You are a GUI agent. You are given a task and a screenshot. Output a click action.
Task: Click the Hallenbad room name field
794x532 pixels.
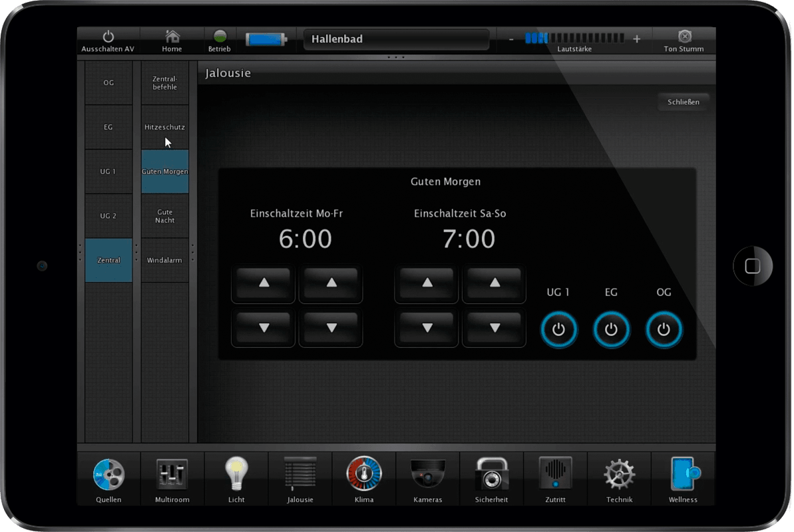pyautogui.click(x=396, y=39)
